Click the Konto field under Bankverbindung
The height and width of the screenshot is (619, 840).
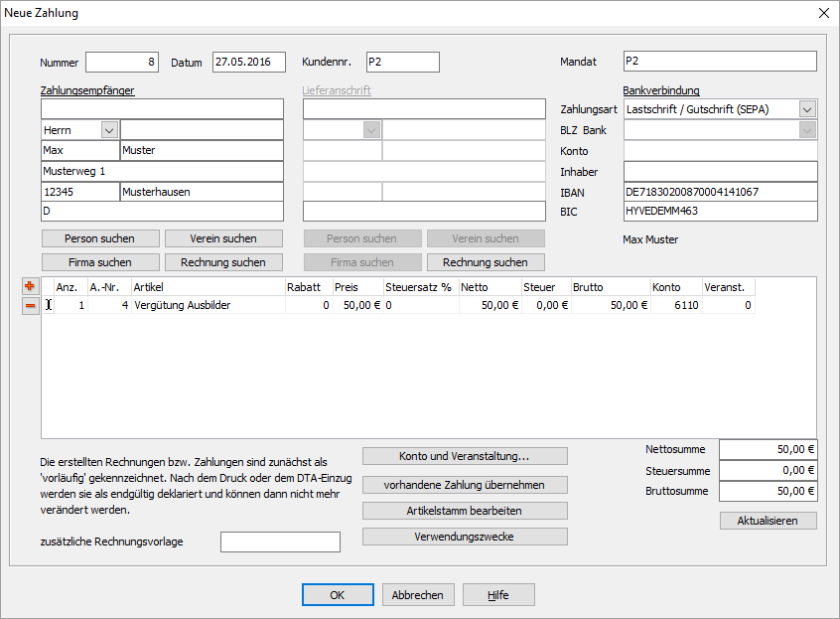pos(721,151)
